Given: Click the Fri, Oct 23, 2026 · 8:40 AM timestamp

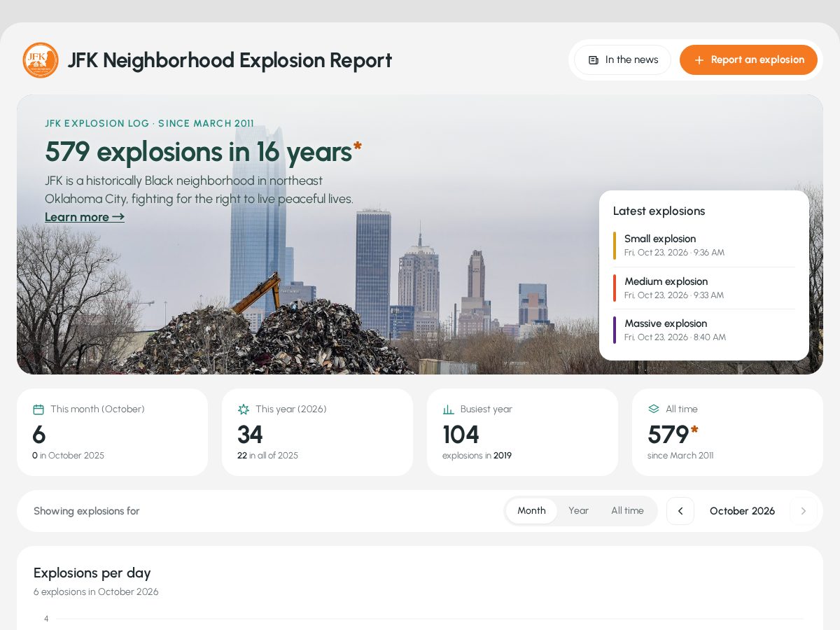Looking at the screenshot, I should pos(675,337).
